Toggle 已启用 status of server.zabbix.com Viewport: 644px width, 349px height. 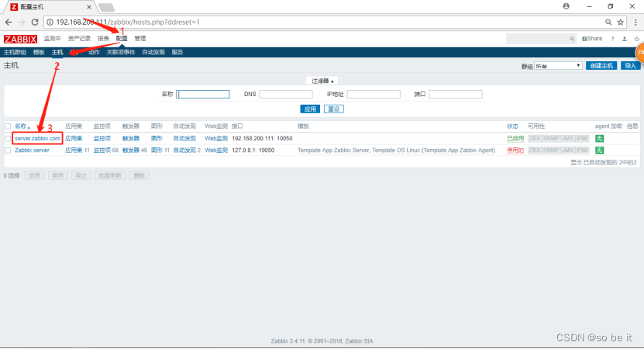coord(515,139)
